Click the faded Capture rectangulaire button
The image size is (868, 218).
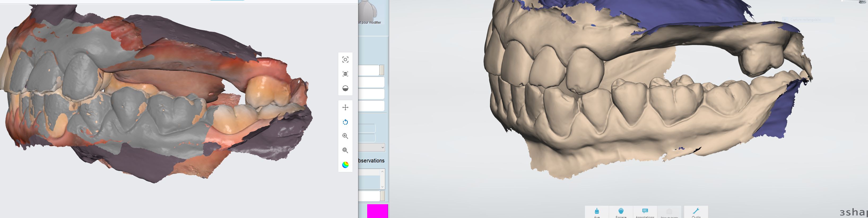(807, 20)
